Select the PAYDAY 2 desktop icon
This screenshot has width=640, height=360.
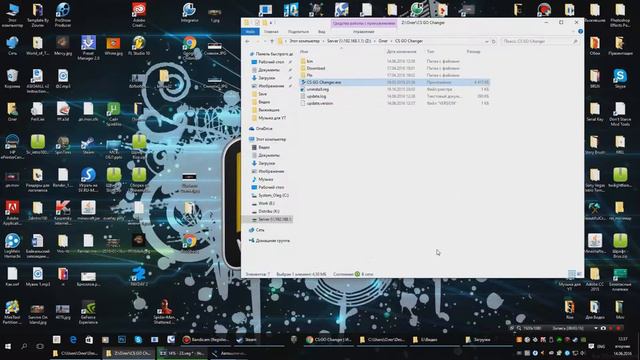139,277
